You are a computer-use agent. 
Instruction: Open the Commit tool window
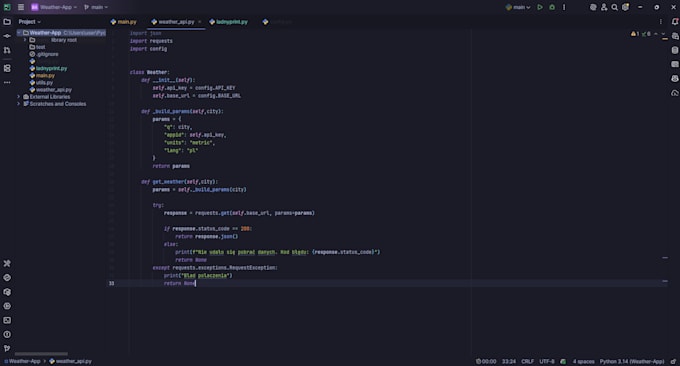point(7,36)
